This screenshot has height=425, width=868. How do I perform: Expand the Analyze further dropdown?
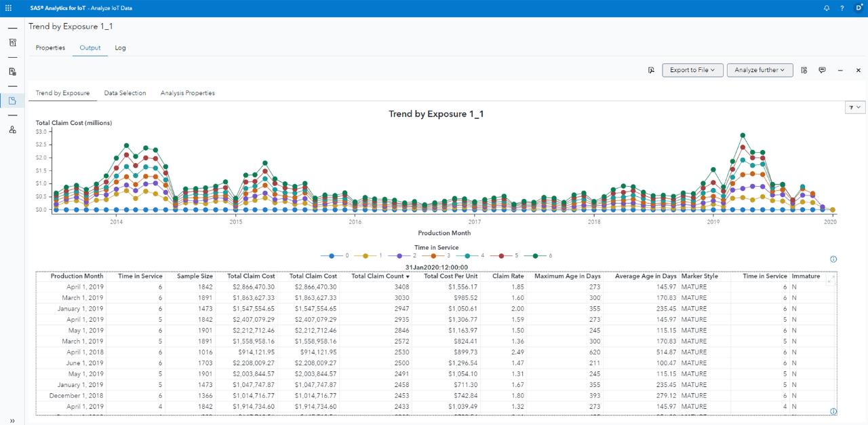coord(759,70)
